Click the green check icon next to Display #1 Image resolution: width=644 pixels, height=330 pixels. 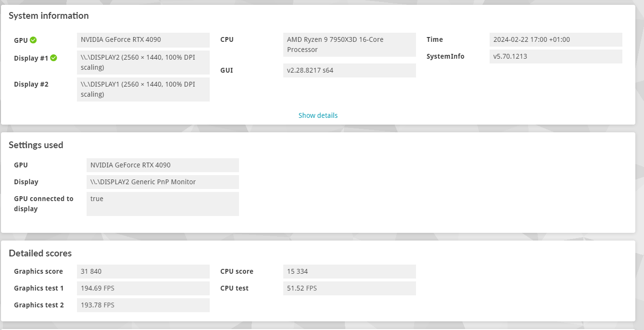(x=54, y=58)
